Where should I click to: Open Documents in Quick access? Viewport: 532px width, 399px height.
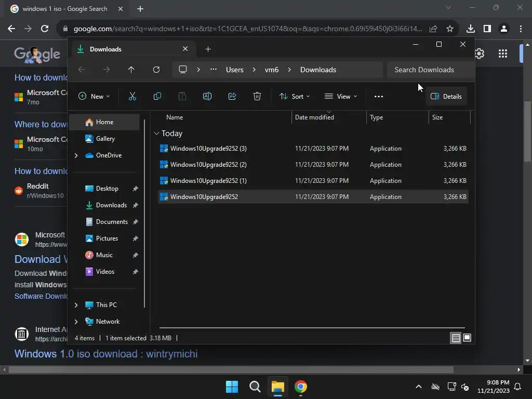[104, 222]
